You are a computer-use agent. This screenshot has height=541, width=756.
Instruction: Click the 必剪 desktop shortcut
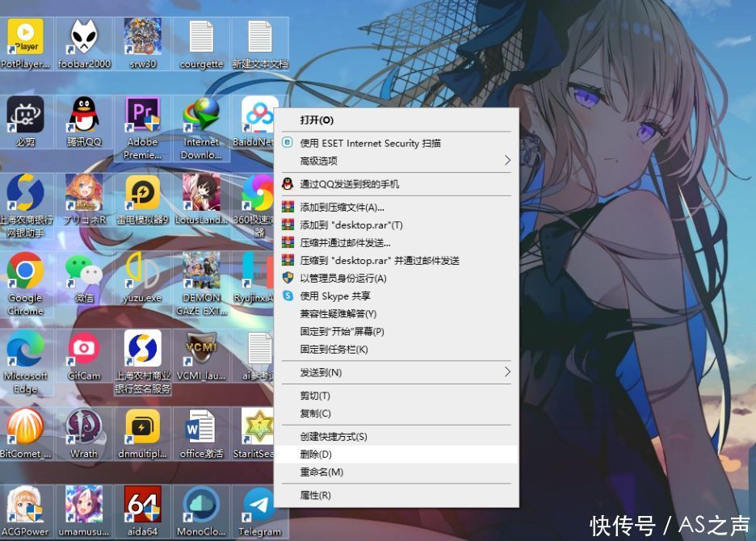pos(26,121)
